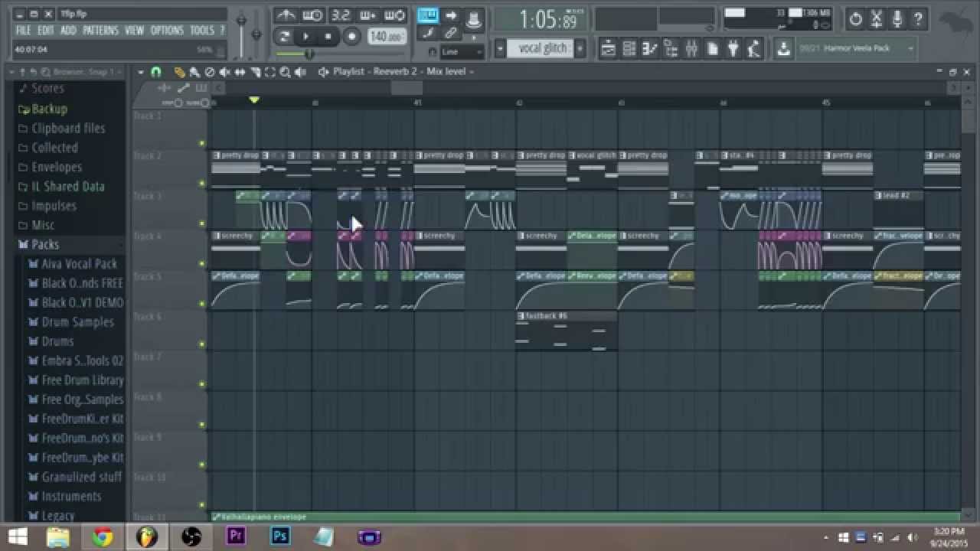Open the one-click audio recording microphone icon
The width and height of the screenshot is (980, 551).
[897, 18]
